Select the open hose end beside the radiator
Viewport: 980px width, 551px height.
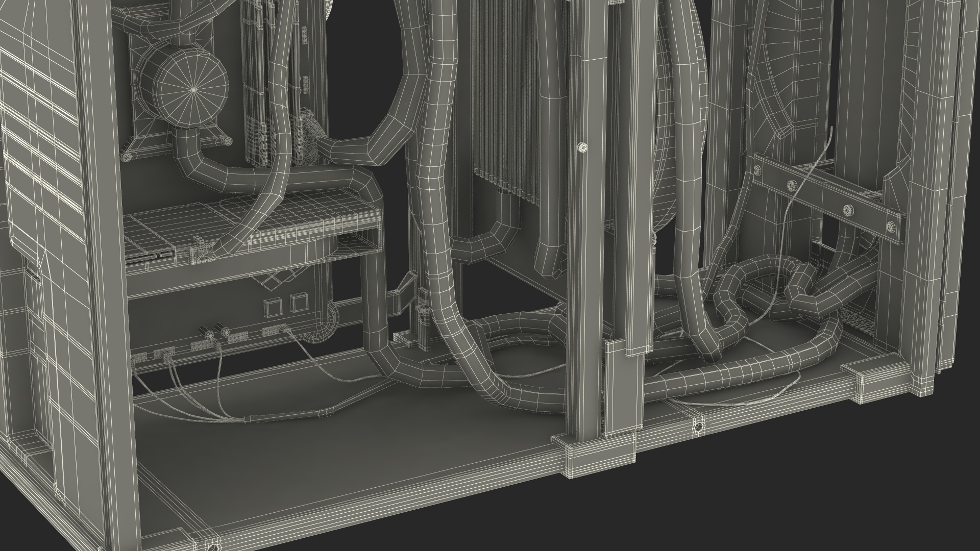[x=549, y=263]
